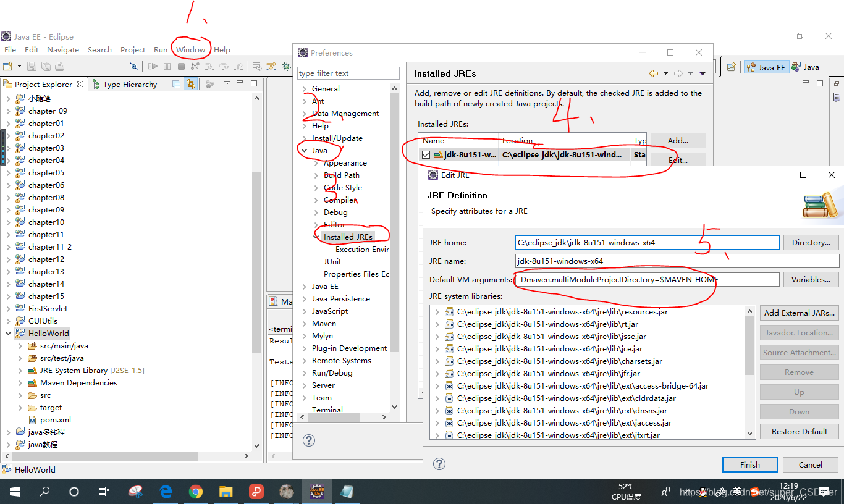Click the Step Into icon
This screenshot has height=504, width=844.
tap(209, 66)
